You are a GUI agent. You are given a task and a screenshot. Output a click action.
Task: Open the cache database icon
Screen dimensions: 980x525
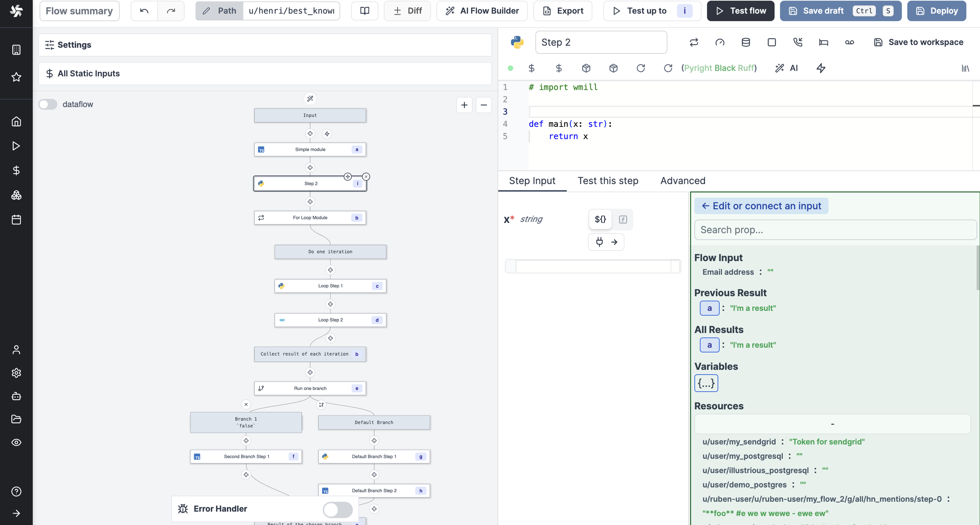pos(746,42)
